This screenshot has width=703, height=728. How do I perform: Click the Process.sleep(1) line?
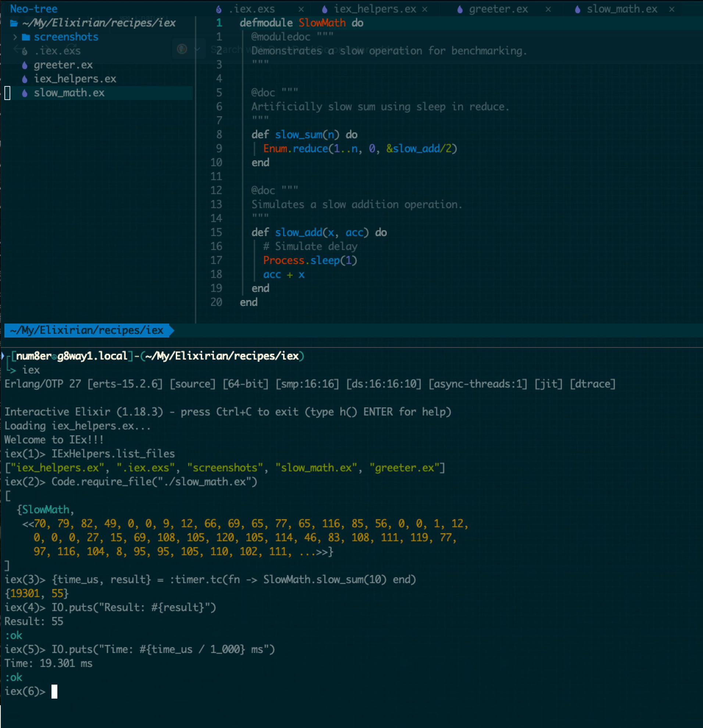[x=310, y=260]
